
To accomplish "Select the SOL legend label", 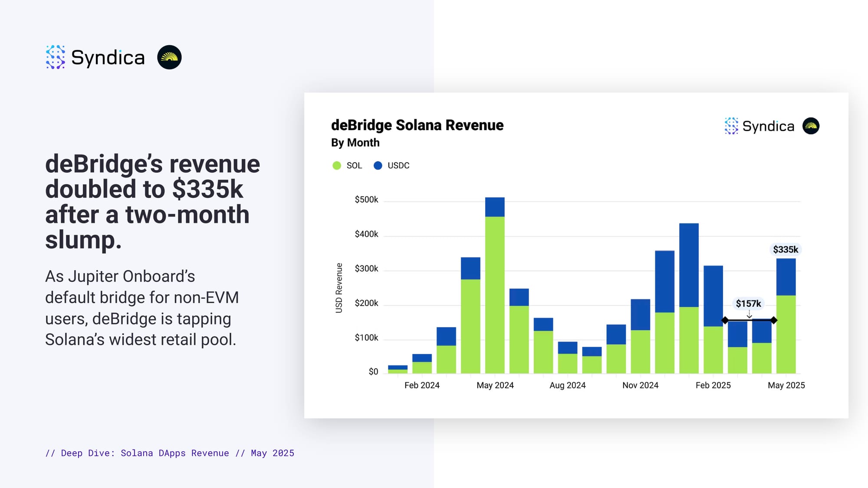I will pos(354,165).
